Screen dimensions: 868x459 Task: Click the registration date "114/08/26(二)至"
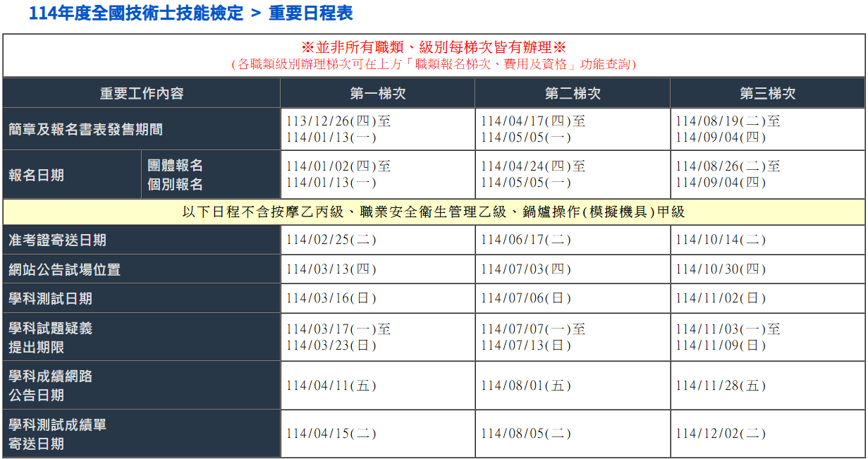click(x=728, y=166)
